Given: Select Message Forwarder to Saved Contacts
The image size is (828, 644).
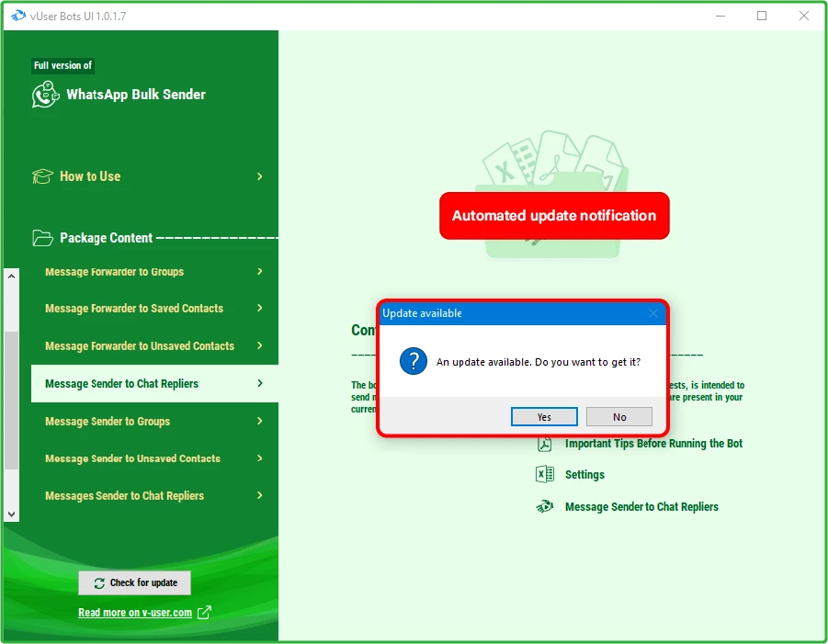Looking at the screenshot, I should [134, 309].
